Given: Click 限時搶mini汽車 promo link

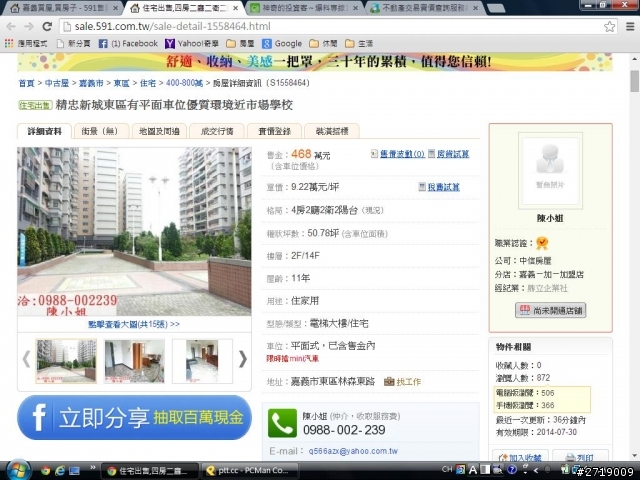Looking at the screenshot, I should 292,359.
